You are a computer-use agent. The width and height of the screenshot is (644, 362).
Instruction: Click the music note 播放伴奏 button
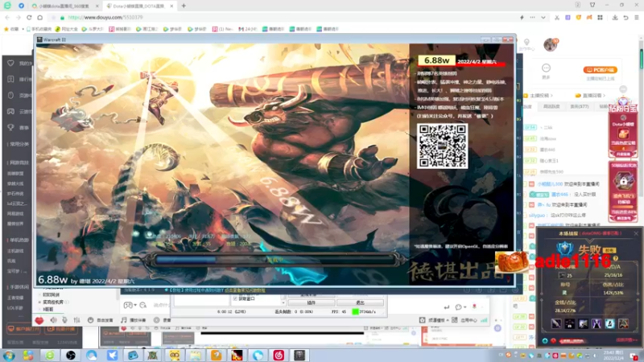pos(133,319)
